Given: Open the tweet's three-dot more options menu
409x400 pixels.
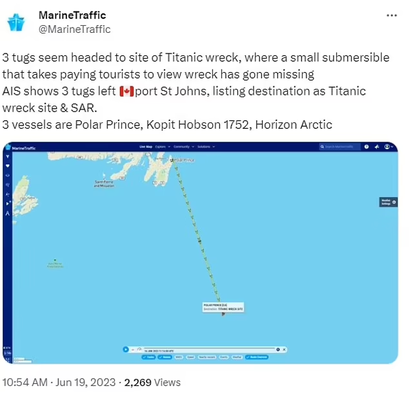Looking at the screenshot, I should point(391,16).
